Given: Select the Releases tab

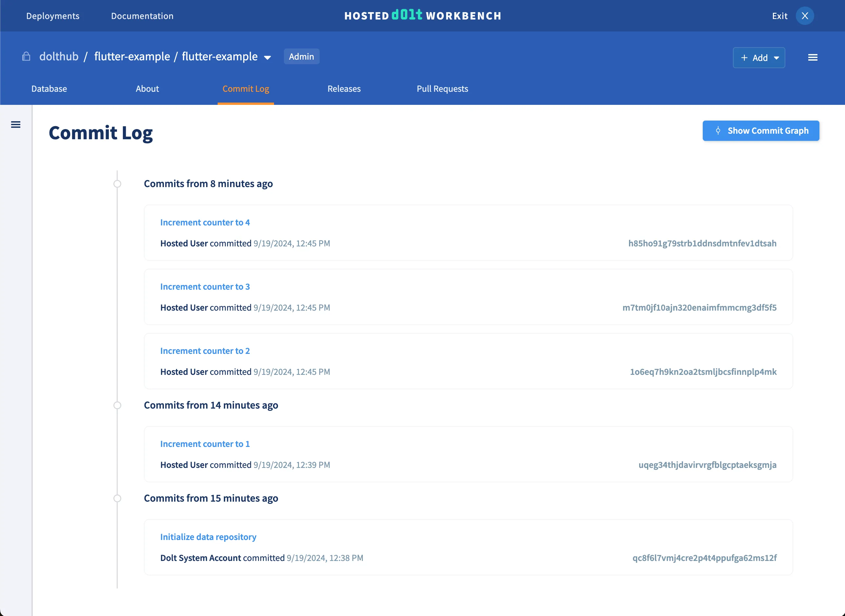Looking at the screenshot, I should [344, 89].
